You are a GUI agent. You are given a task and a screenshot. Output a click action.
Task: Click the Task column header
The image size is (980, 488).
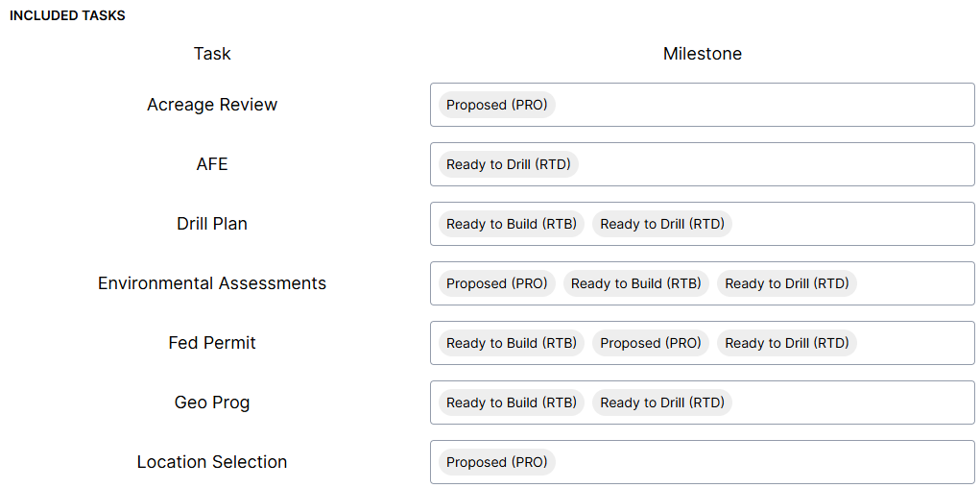pos(212,54)
